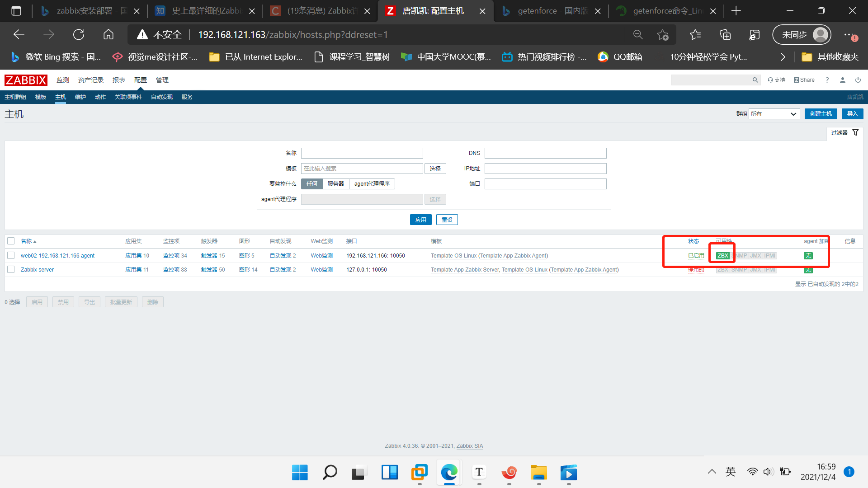Click the 端口 filter input field
Viewport: 868px width, 488px height.
tap(546, 184)
